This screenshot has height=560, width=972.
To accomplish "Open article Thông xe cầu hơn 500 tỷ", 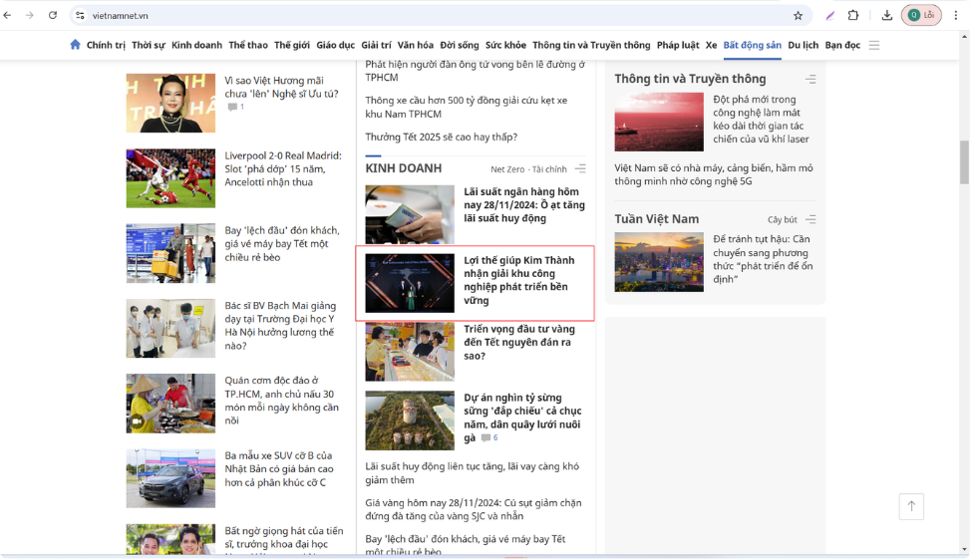I will pos(466,108).
